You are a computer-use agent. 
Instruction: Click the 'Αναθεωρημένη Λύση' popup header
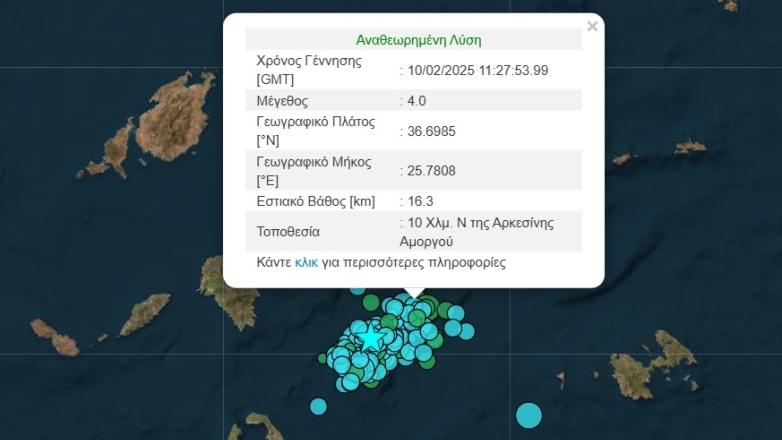pyautogui.click(x=418, y=40)
